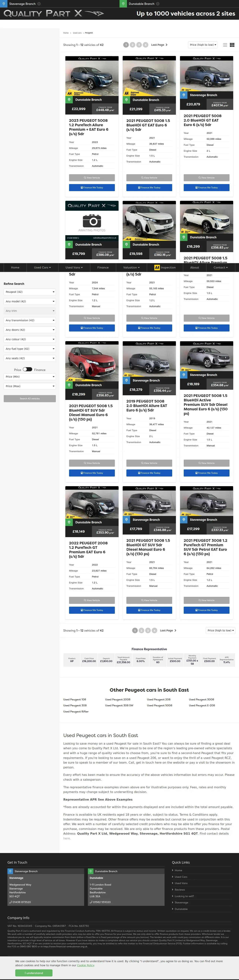Go to Finance in the navigation bar
The image size is (239, 980).
coord(103,267)
